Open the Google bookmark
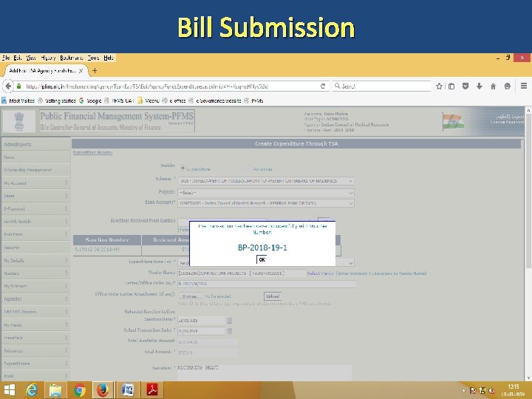Viewport: 532px width, 399px height. click(90, 100)
